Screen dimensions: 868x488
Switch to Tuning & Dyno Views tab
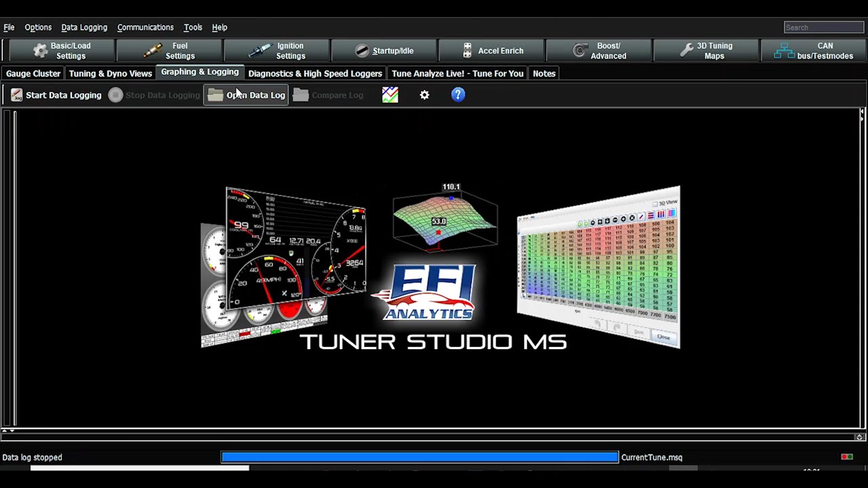coord(111,73)
